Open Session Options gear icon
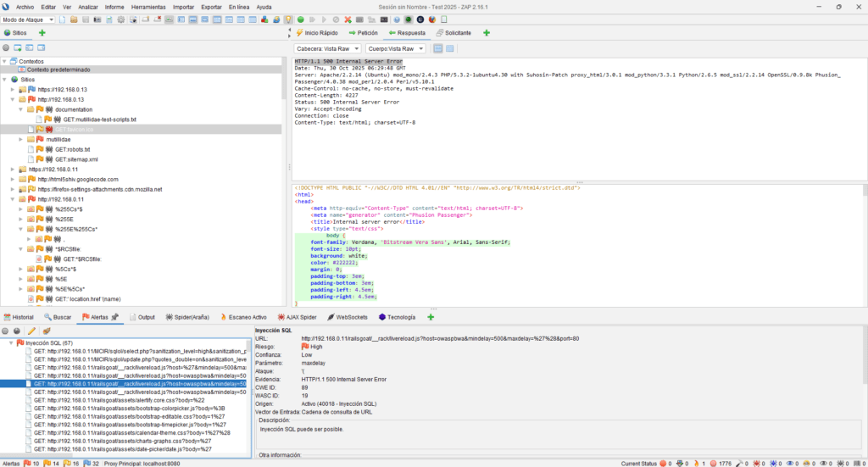The height and width of the screenshot is (467, 868). 121,19
